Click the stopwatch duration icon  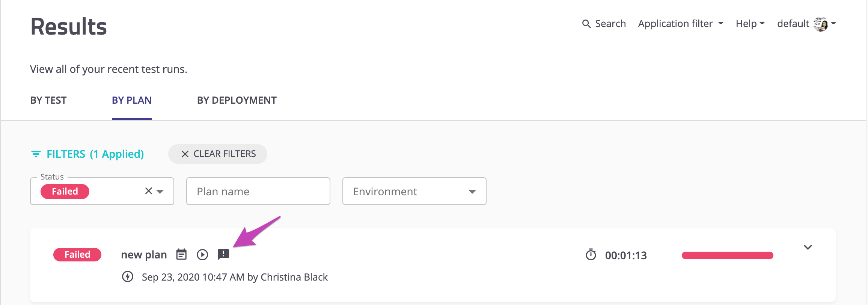[x=591, y=255]
